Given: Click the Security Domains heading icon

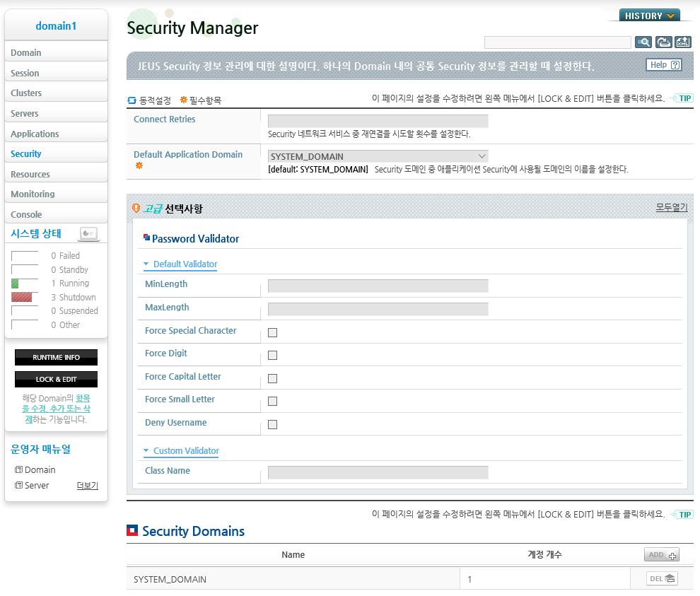Looking at the screenshot, I should [x=132, y=530].
